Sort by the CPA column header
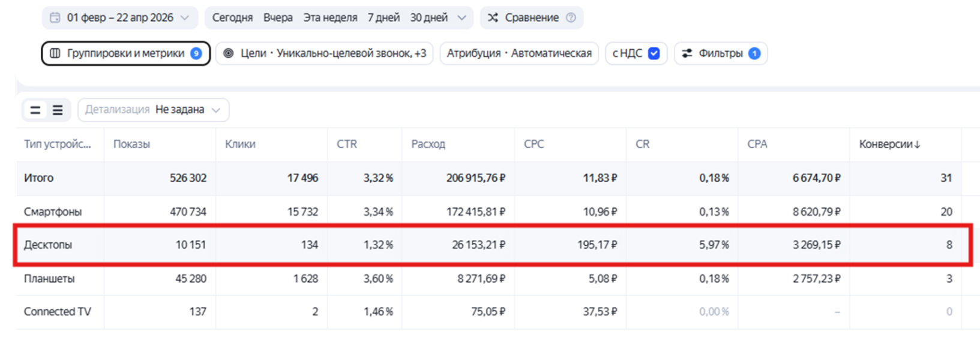The width and height of the screenshot is (980, 346). 757,145
